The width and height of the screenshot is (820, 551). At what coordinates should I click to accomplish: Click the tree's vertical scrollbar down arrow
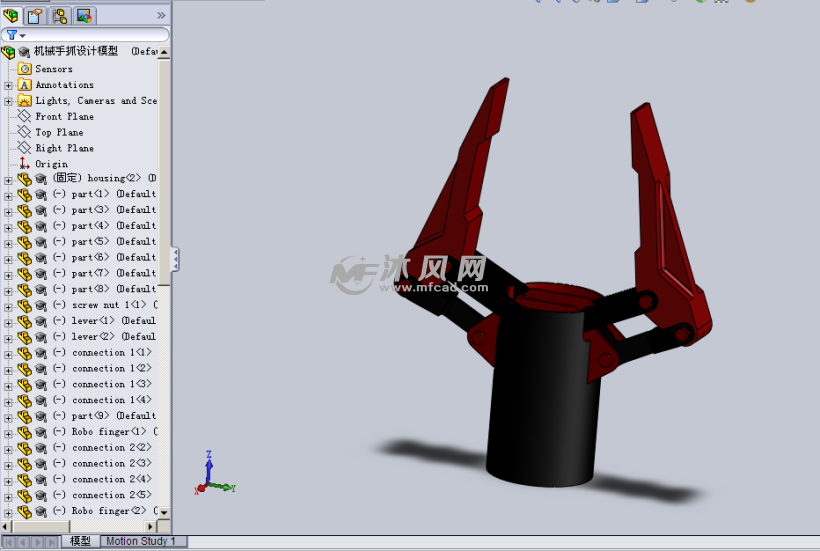[164, 513]
